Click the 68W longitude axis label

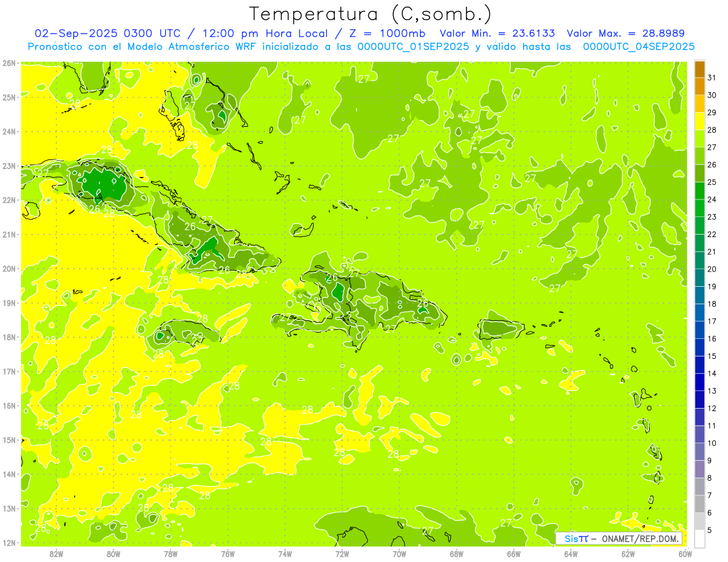point(457,554)
